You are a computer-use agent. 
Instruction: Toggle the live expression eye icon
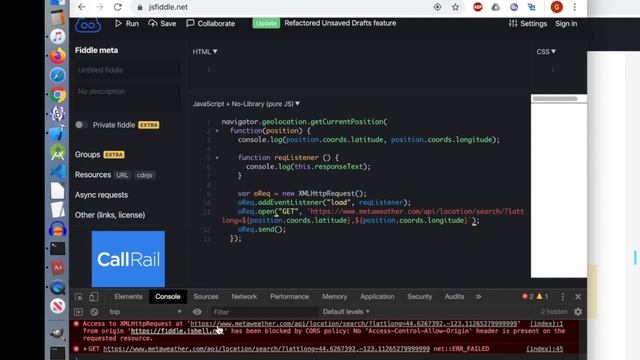pos(197,312)
